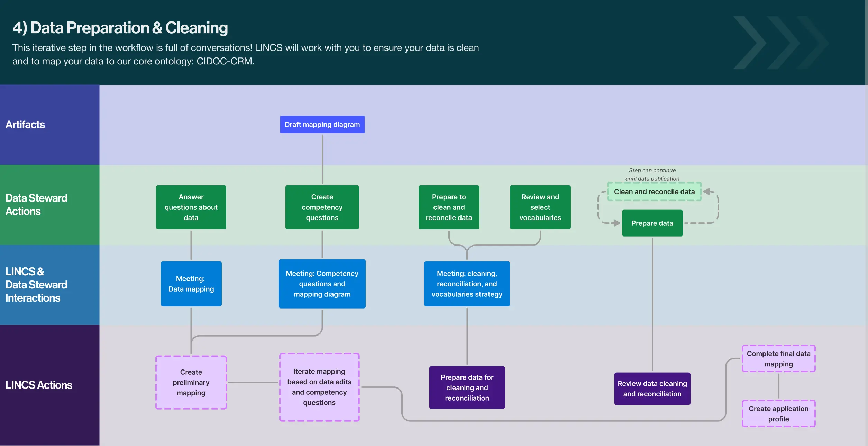This screenshot has height=446, width=868.
Task: Select Meeting: cleaning, reconciliation, vocabularies strategy
Action: point(466,284)
